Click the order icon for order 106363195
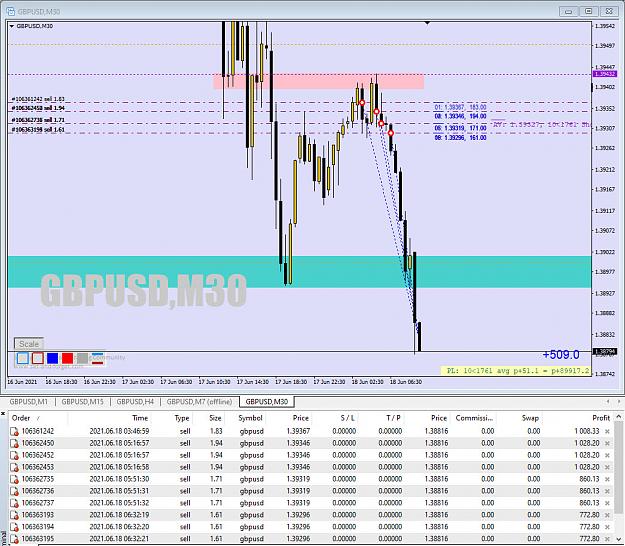 click(14, 539)
